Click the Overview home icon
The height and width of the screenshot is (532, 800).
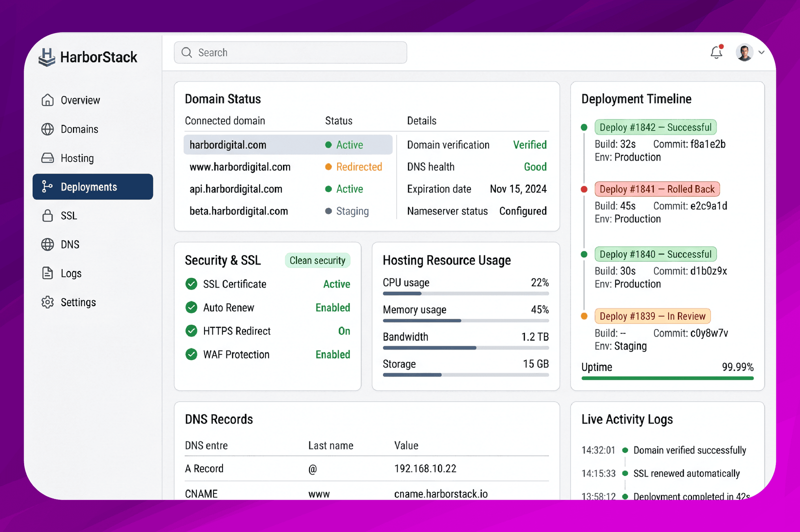[47, 100]
